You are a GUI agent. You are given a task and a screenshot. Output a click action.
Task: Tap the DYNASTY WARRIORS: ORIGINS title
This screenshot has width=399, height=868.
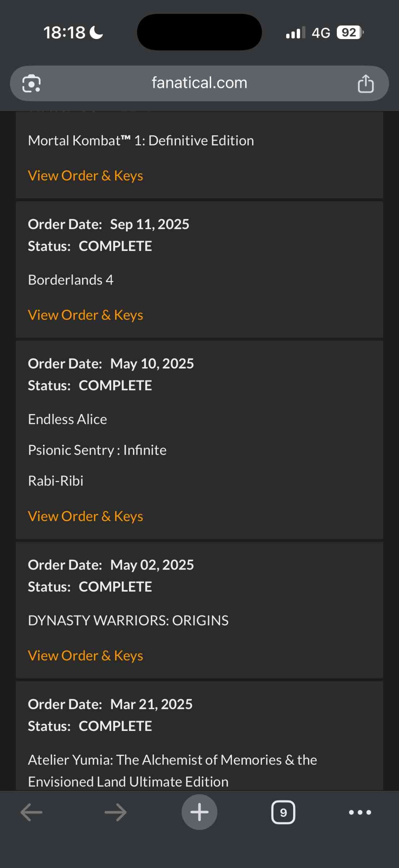click(128, 621)
